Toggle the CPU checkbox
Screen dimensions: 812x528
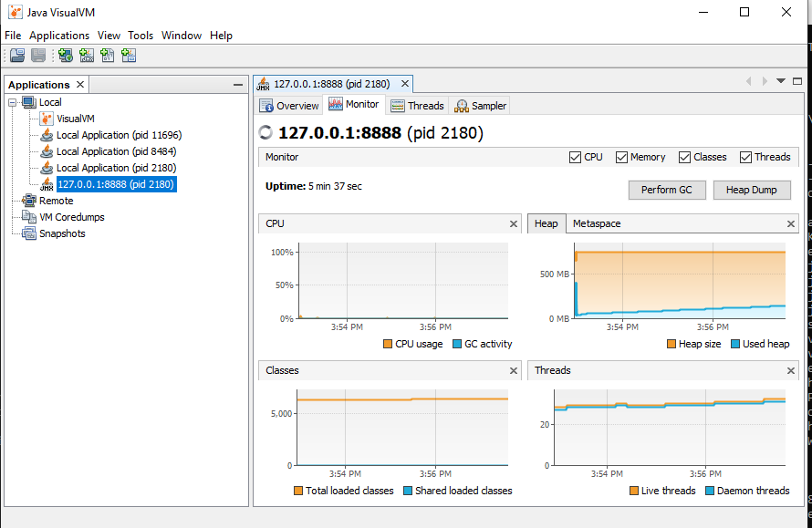[575, 158]
